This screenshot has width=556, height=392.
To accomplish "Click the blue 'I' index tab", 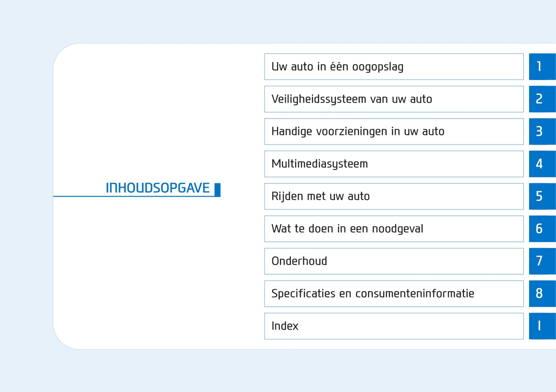I will point(542,326).
